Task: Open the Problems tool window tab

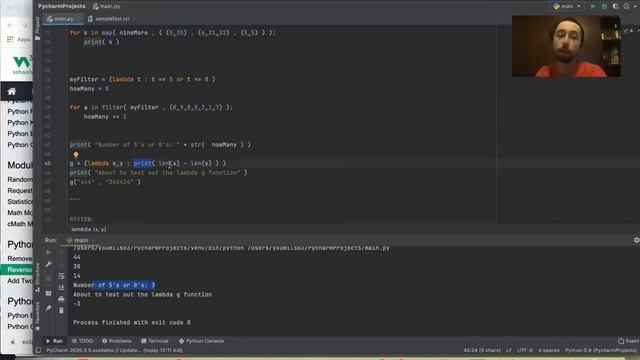Action: (x=117, y=341)
